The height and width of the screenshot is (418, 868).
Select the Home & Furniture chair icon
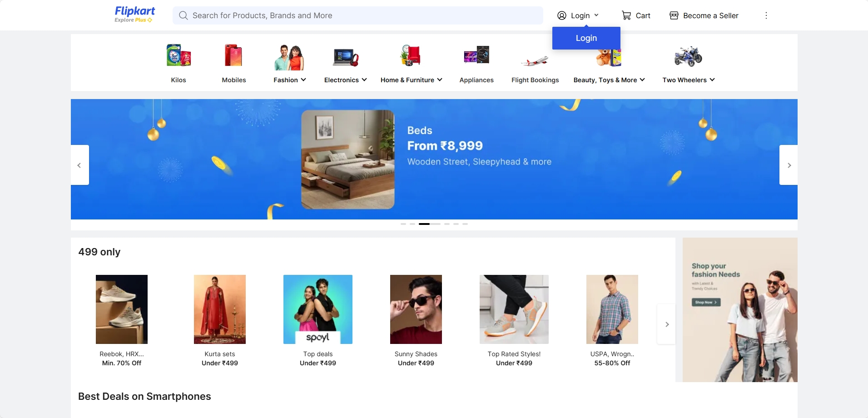pyautogui.click(x=411, y=56)
